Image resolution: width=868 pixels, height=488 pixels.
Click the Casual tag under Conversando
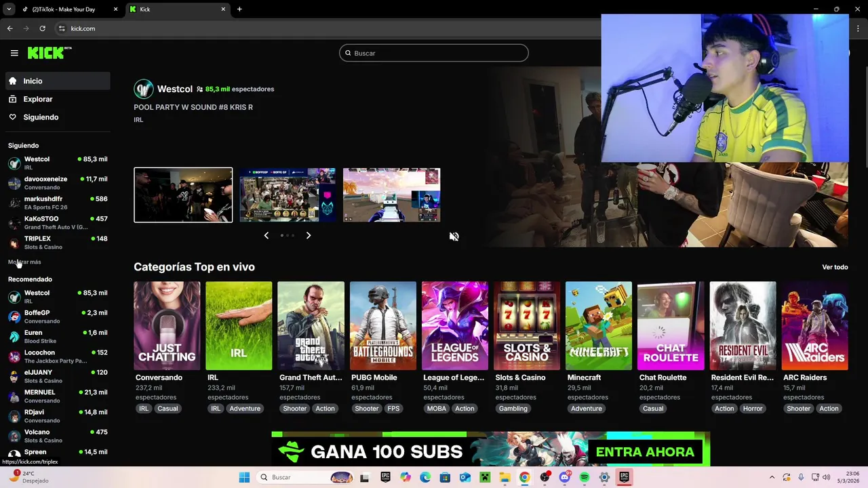(167, 409)
